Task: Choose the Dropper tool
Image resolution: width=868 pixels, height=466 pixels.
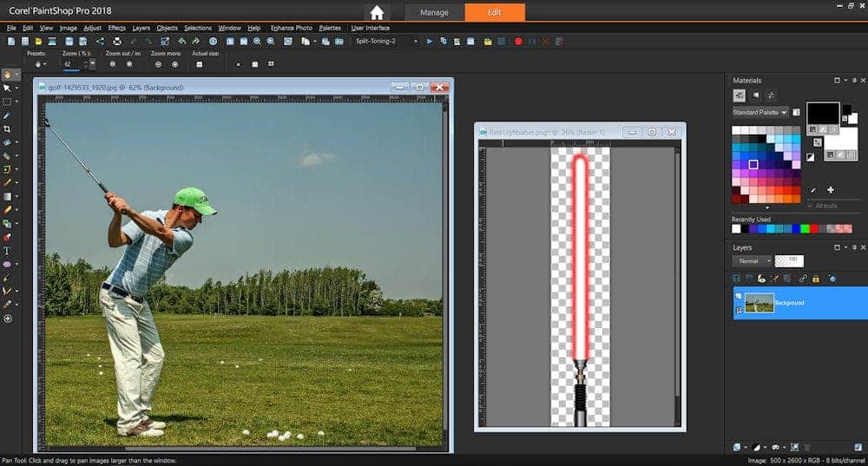Action: (7, 115)
